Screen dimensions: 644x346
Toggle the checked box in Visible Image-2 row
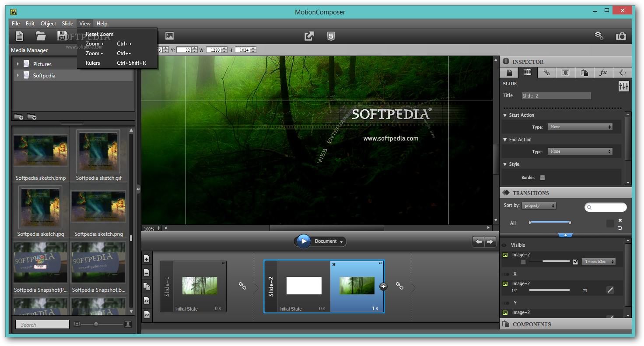tap(575, 262)
